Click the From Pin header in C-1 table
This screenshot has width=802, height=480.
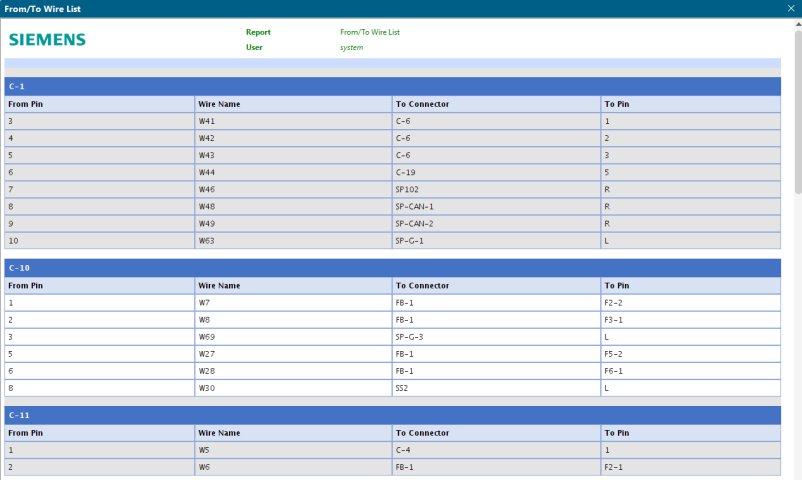[x=99, y=104]
